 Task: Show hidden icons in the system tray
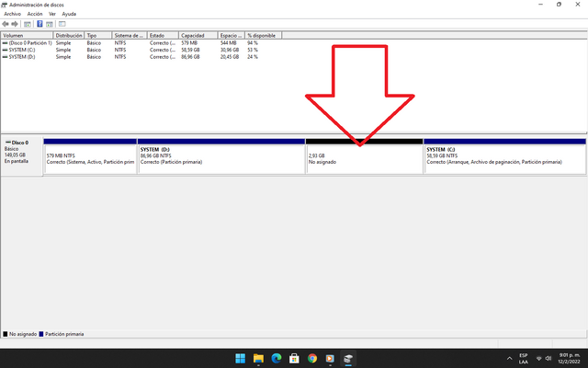(509, 358)
